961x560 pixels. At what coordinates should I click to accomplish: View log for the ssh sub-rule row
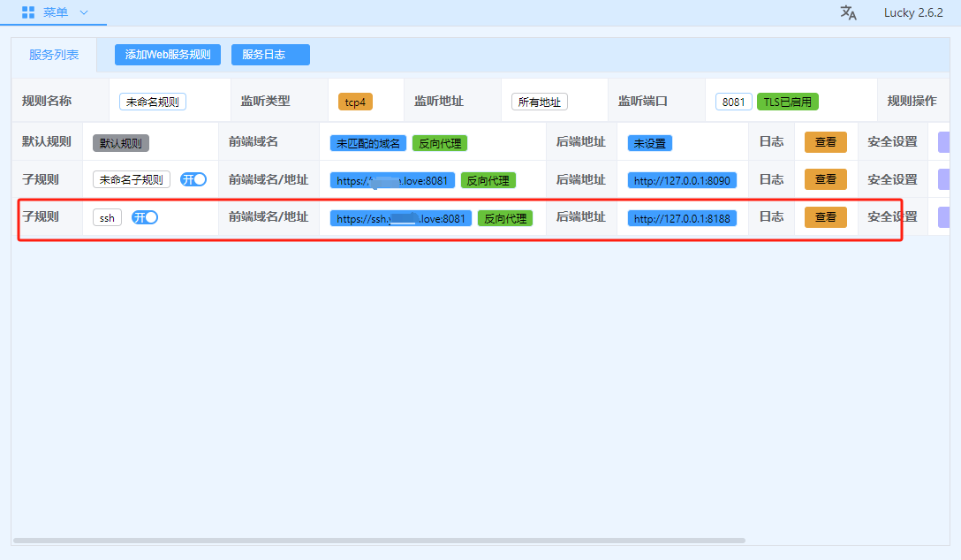[x=826, y=217]
